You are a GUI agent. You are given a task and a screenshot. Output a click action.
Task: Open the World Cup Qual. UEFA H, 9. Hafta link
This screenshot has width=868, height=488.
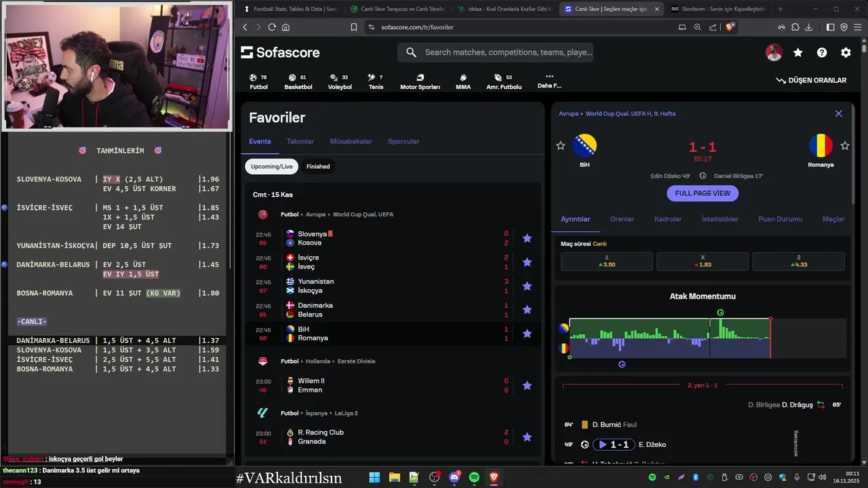click(x=631, y=114)
